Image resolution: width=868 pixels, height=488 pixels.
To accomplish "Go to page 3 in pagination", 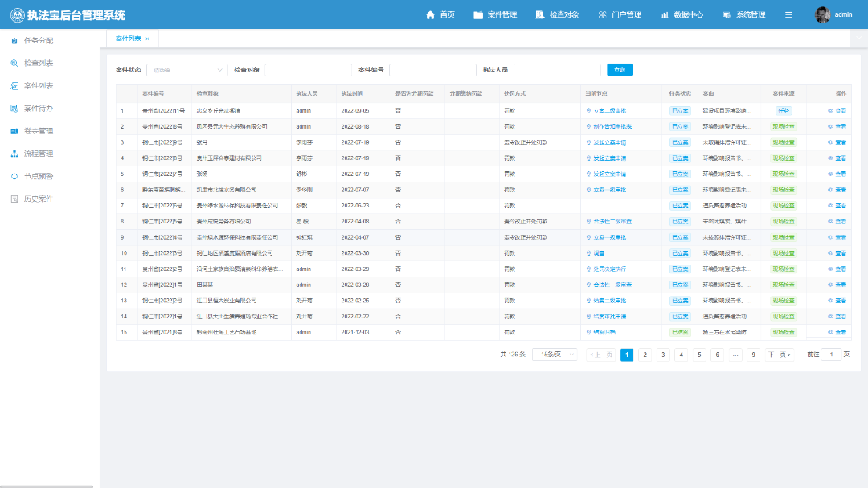I will 663,355.
